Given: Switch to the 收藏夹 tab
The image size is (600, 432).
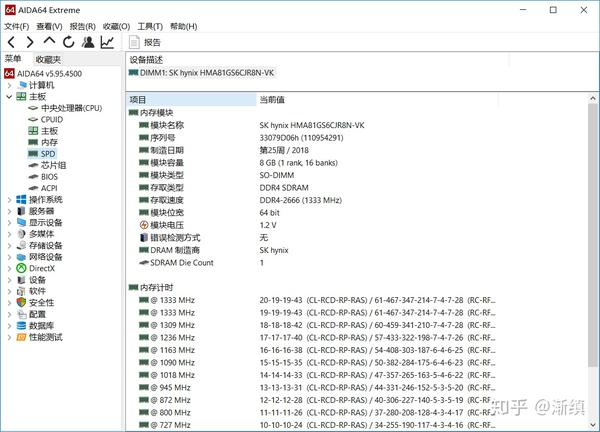Looking at the screenshot, I should tap(48, 59).
